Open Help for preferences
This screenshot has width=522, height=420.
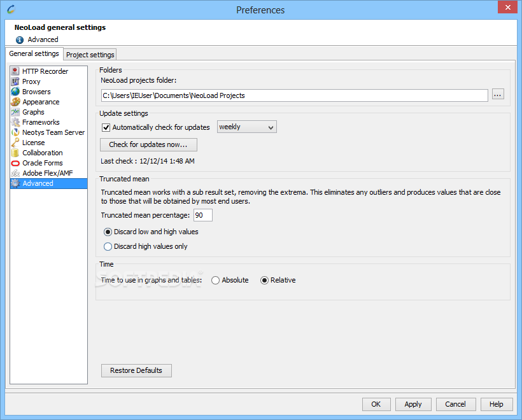pos(497,404)
